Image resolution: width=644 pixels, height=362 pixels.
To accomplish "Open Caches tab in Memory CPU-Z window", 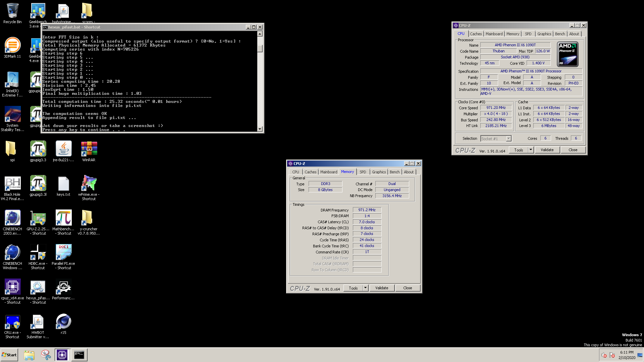I will coord(310,172).
